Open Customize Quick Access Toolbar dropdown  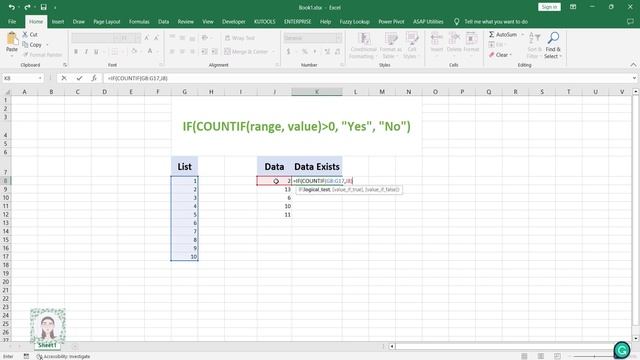[55, 7]
